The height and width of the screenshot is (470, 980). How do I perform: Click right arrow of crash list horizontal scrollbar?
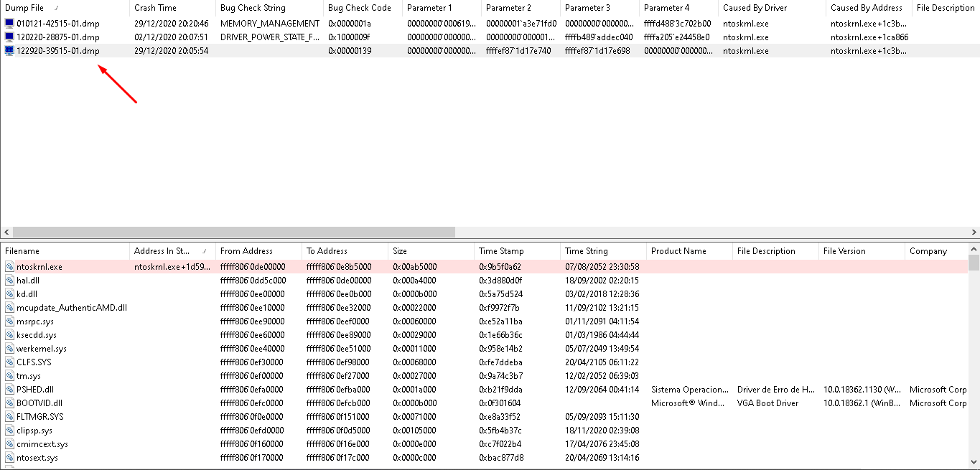974,232
